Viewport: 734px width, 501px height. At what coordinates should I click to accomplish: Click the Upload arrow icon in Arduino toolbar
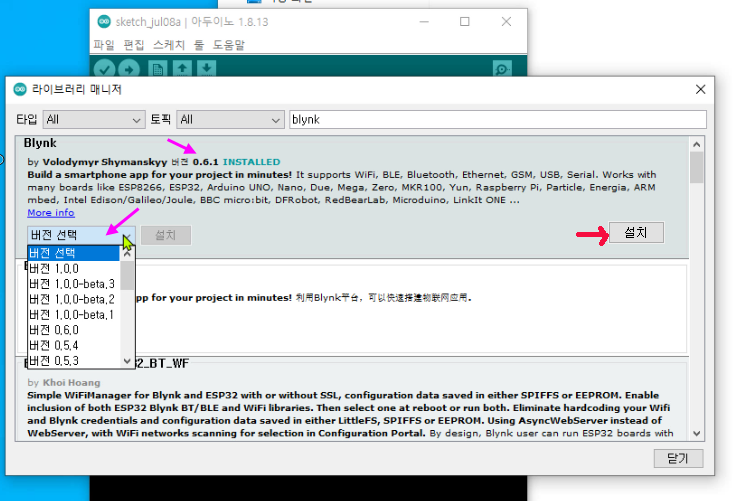click(x=129, y=69)
